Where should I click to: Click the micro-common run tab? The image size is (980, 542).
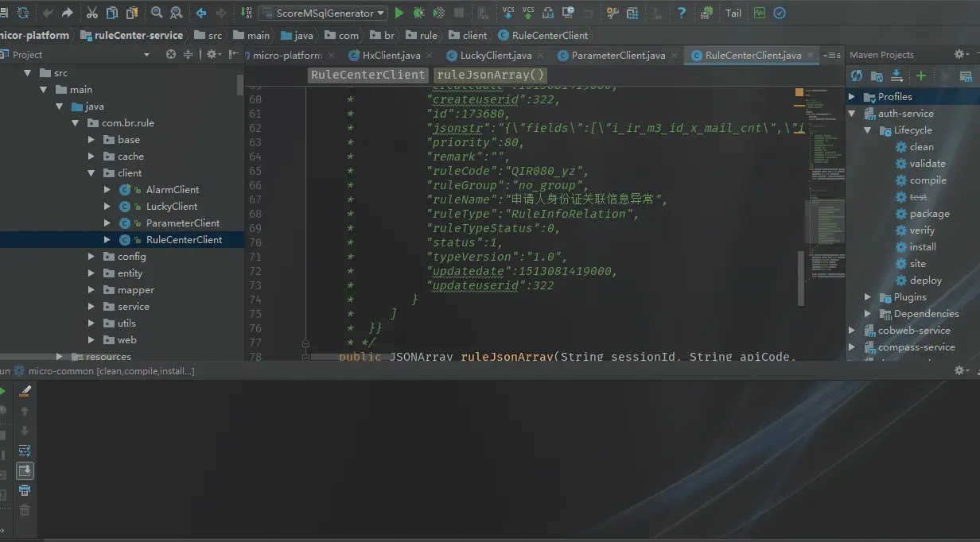tap(103, 371)
